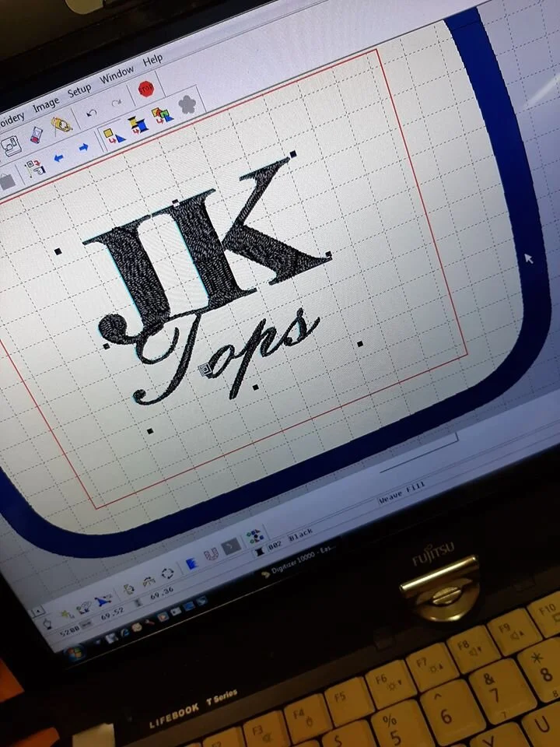Click the stitch count 5288
The height and width of the screenshot is (747, 560).
coord(69,633)
